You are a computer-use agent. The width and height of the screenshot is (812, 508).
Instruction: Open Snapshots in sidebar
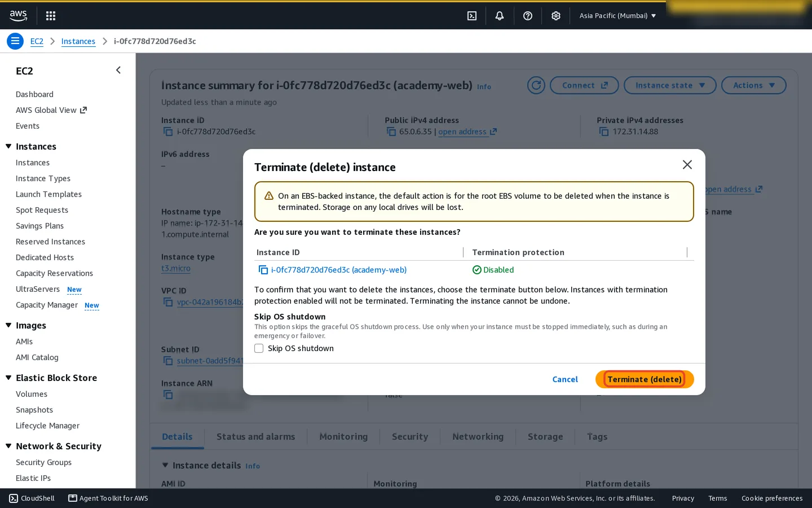[34, 410]
